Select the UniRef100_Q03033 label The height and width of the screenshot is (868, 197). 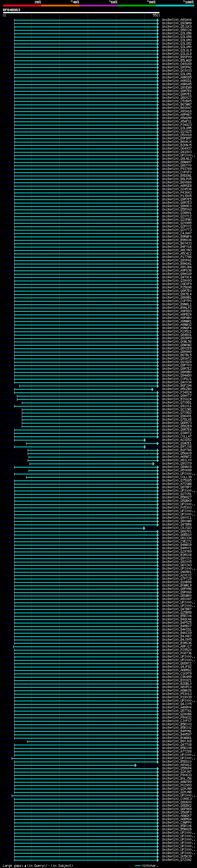(177, 71)
